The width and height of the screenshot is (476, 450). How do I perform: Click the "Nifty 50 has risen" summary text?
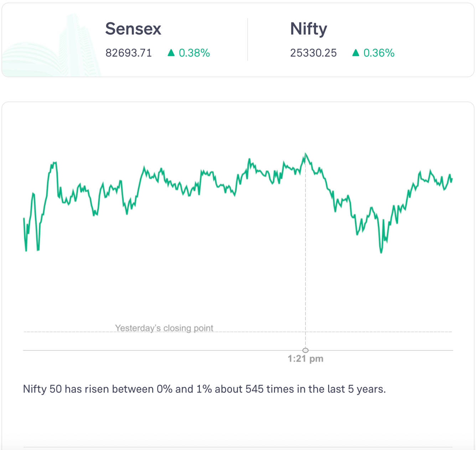[204, 389]
